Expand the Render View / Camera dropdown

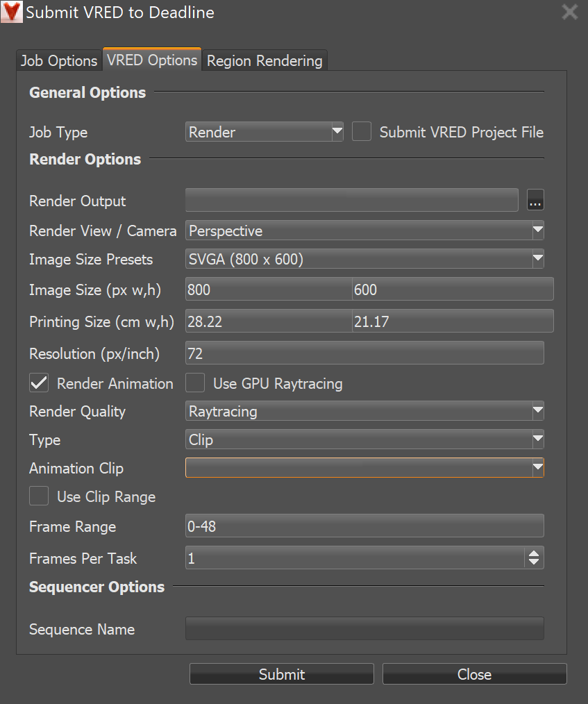click(x=364, y=231)
